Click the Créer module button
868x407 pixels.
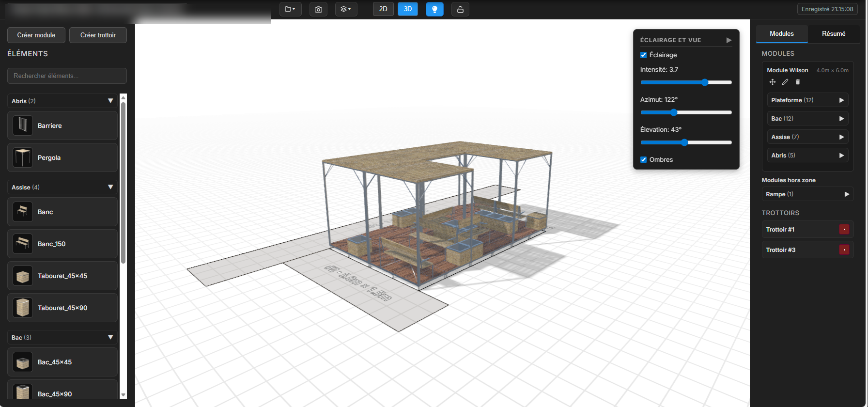pos(36,35)
